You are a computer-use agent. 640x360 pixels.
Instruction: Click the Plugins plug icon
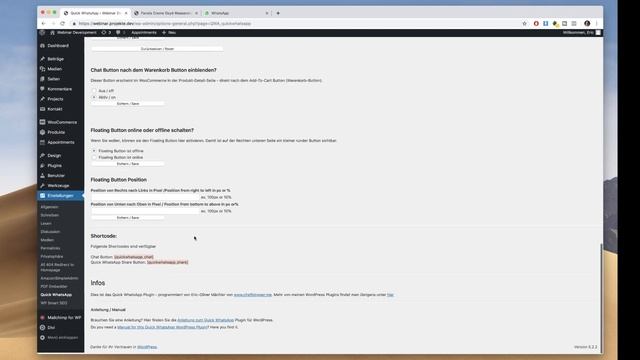pyautogui.click(x=42, y=165)
